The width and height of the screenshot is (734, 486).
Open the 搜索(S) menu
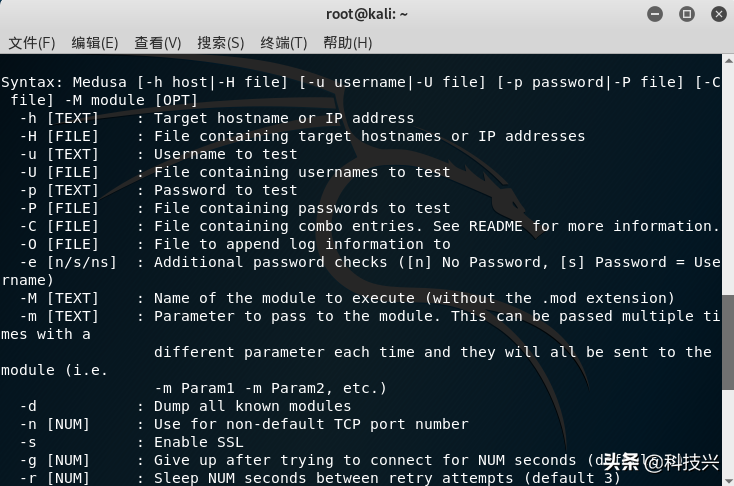pos(221,43)
